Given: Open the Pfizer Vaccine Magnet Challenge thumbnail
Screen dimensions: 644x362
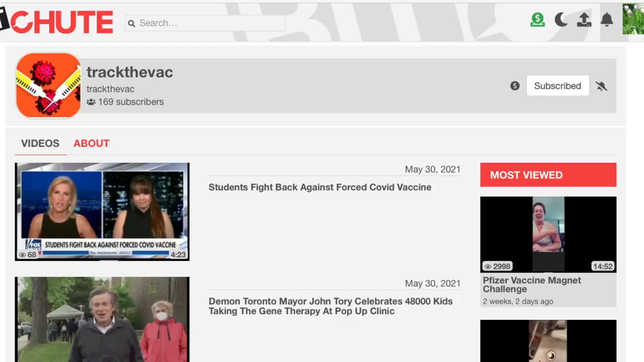Looking at the screenshot, I should (548, 234).
